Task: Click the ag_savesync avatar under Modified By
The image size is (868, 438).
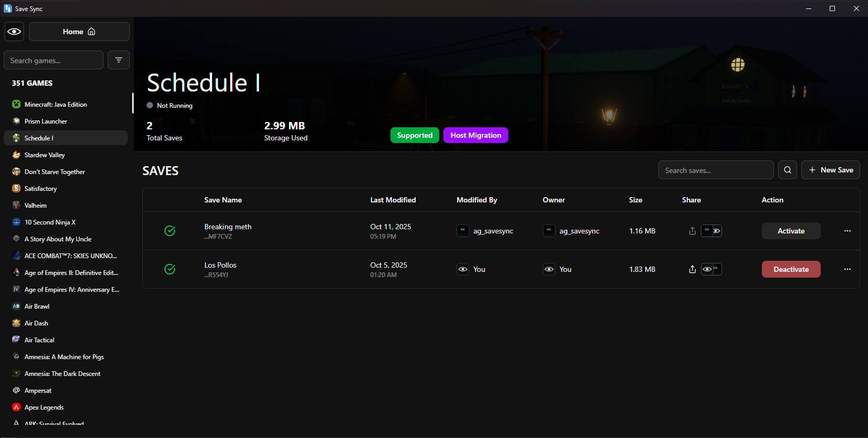Action: (463, 231)
